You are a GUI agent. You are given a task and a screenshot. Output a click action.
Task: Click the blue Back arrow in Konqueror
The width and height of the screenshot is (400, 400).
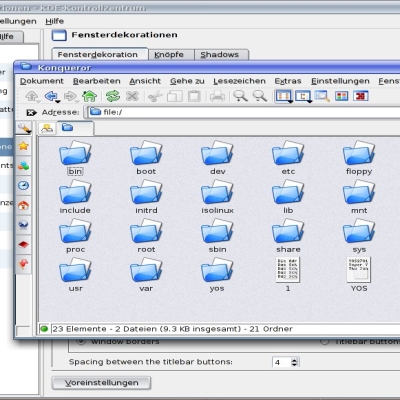[x=51, y=96]
